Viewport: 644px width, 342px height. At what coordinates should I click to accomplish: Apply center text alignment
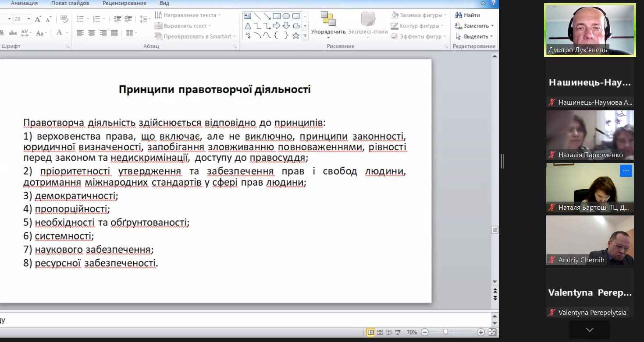92,33
